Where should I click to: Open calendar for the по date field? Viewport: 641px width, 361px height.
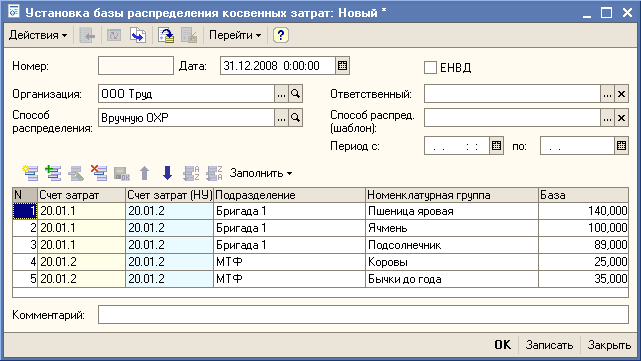coord(621,146)
